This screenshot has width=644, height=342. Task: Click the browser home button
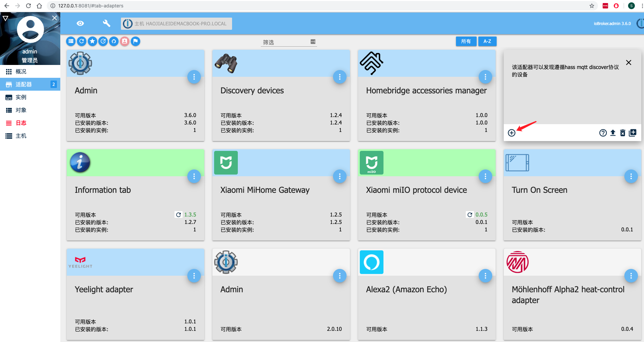[x=39, y=6]
